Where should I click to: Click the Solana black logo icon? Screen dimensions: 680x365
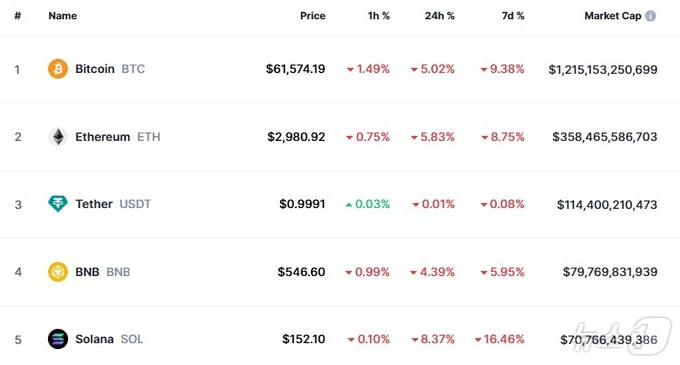58,339
